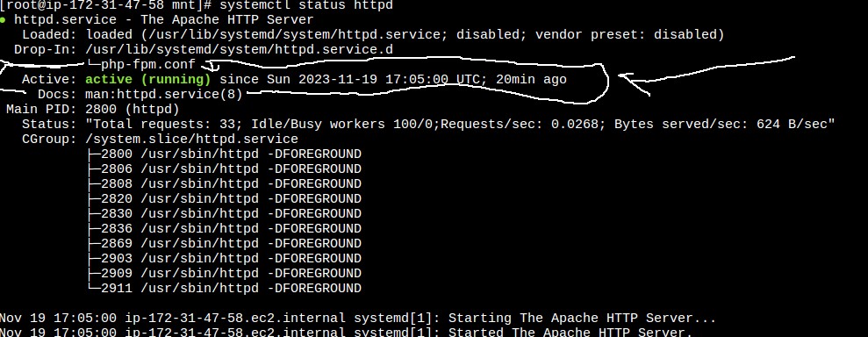
Task: Click the man:httpd.service(8) docs reference
Action: [x=164, y=94]
